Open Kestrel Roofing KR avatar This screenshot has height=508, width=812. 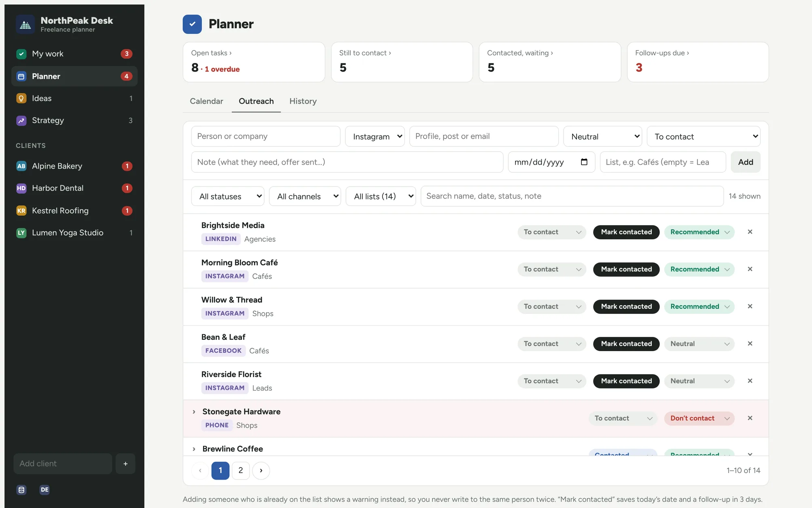21,211
